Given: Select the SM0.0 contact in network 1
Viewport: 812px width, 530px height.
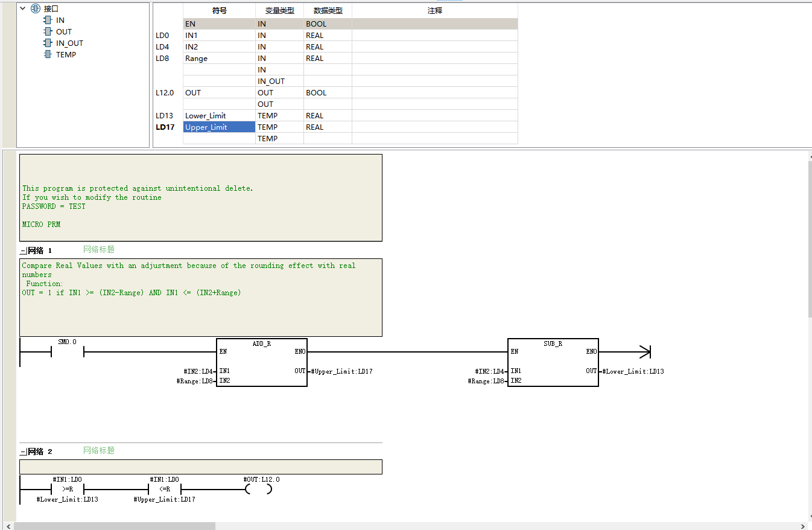Looking at the screenshot, I should click(68, 351).
